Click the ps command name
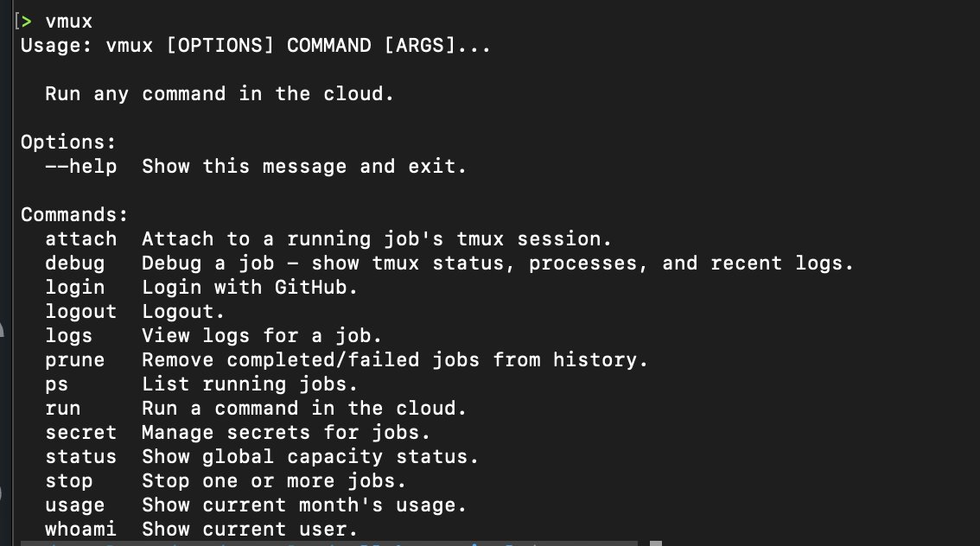 tap(56, 384)
